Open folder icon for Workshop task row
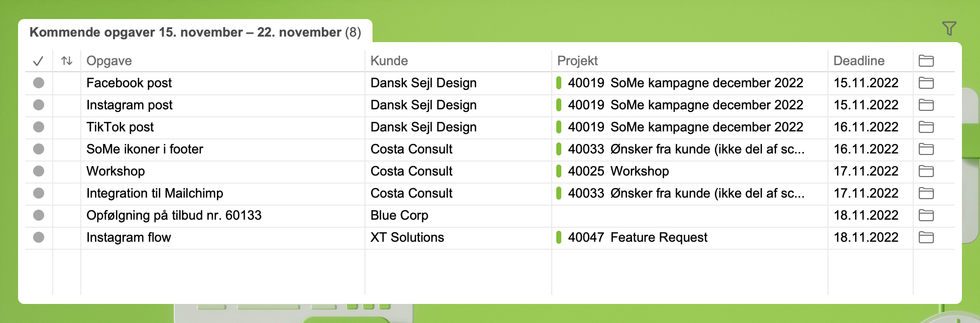The height and width of the screenshot is (323, 980). click(926, 172)
